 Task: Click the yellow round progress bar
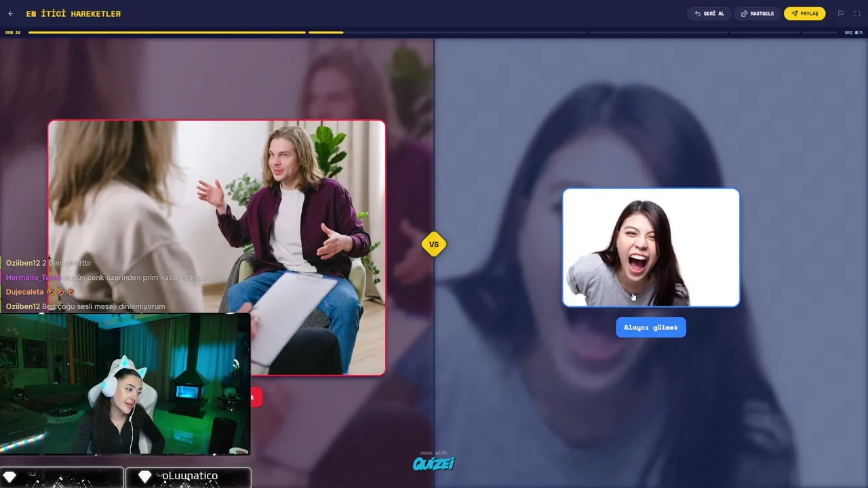coord(167,33)
